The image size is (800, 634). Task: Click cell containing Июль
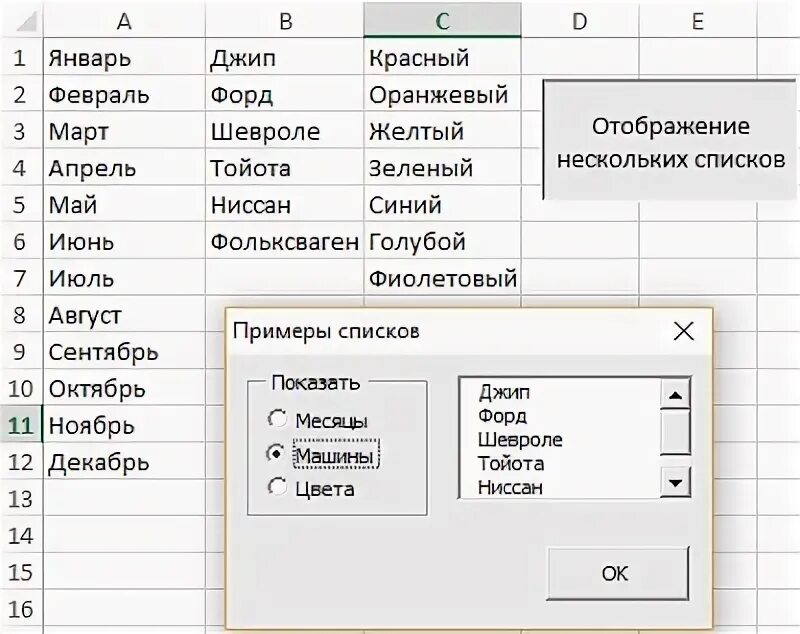(x=124, y=277)
